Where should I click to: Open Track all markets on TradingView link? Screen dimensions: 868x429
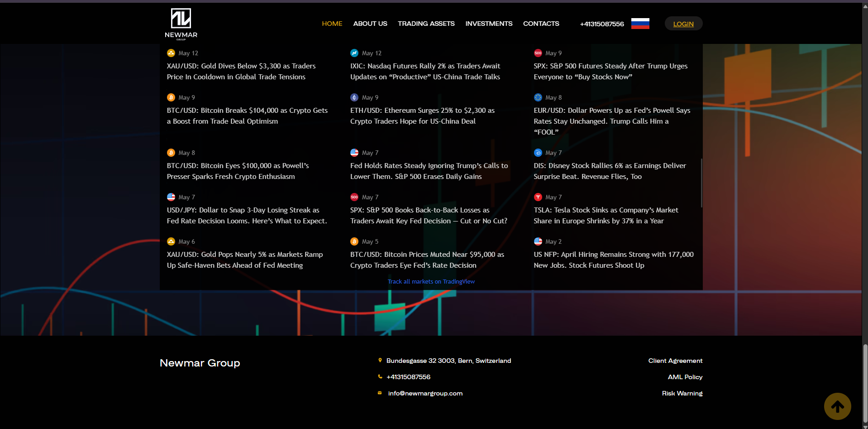click(431, 281)
